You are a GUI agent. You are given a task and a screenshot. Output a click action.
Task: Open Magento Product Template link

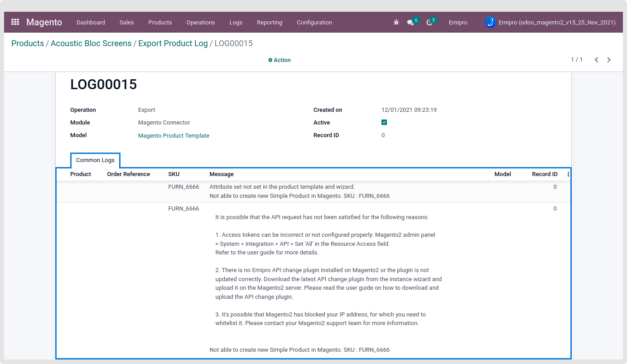pos(174,136)
